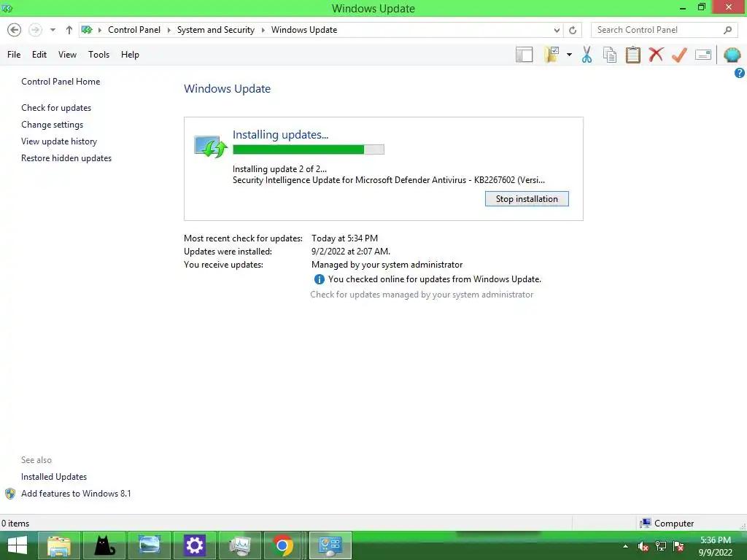Open the Windows Start button
The width and height of the screenshot is (747, 560).
click(18, 545)
